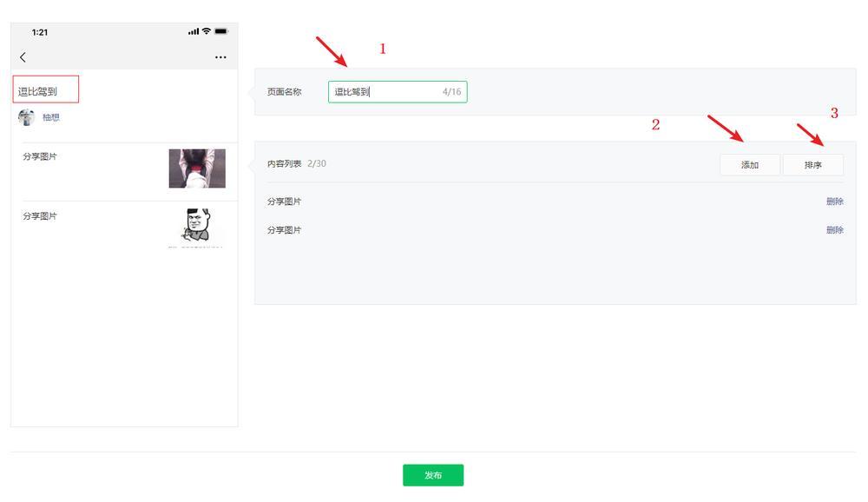868x502 pixels.
Task: Click the cellular signal icon
Action: 194,31
